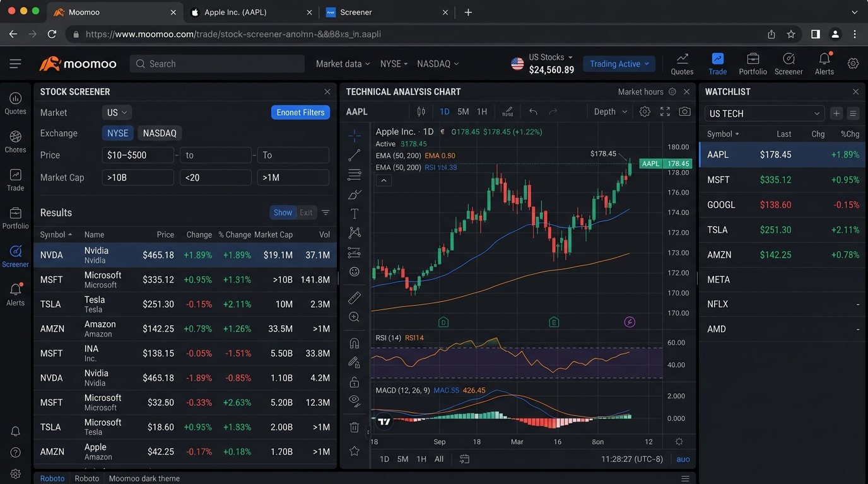Take a chart screenshot with the camera icon

pos(685,112)
